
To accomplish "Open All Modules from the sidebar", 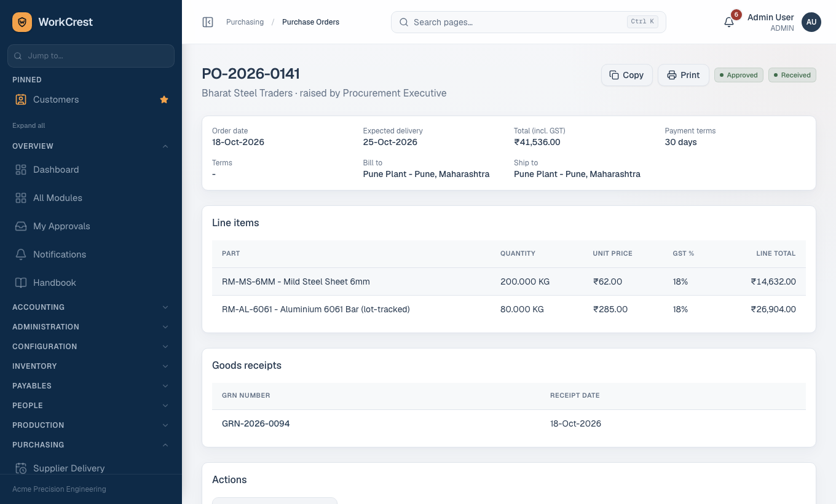I will tap(91, 198).
